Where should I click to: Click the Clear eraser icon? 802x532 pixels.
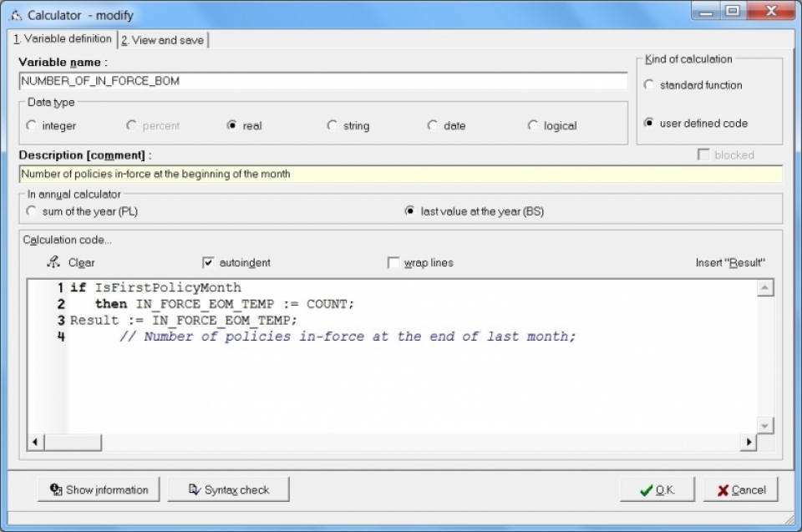tap(54, 262)
